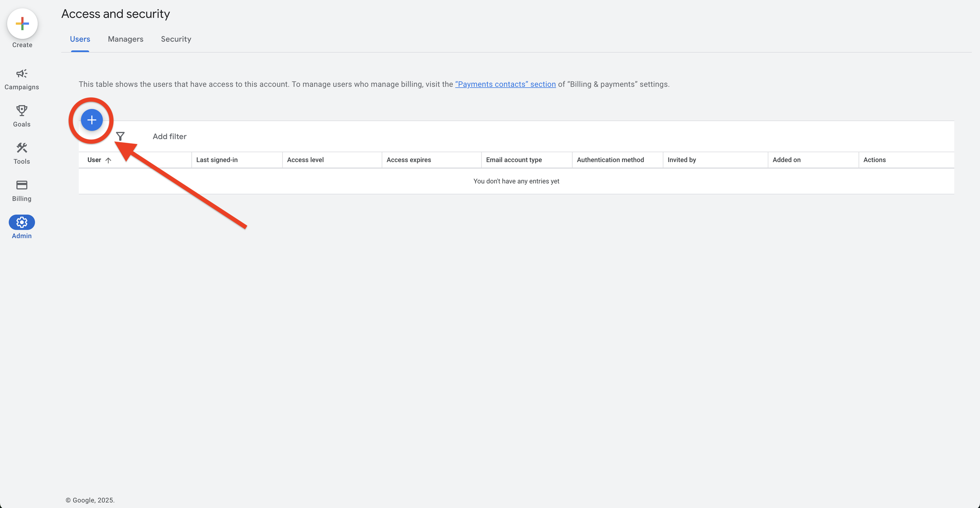Click the "Access expires" column header
Viewport: 980px width, 508px height.
point(409,160)
